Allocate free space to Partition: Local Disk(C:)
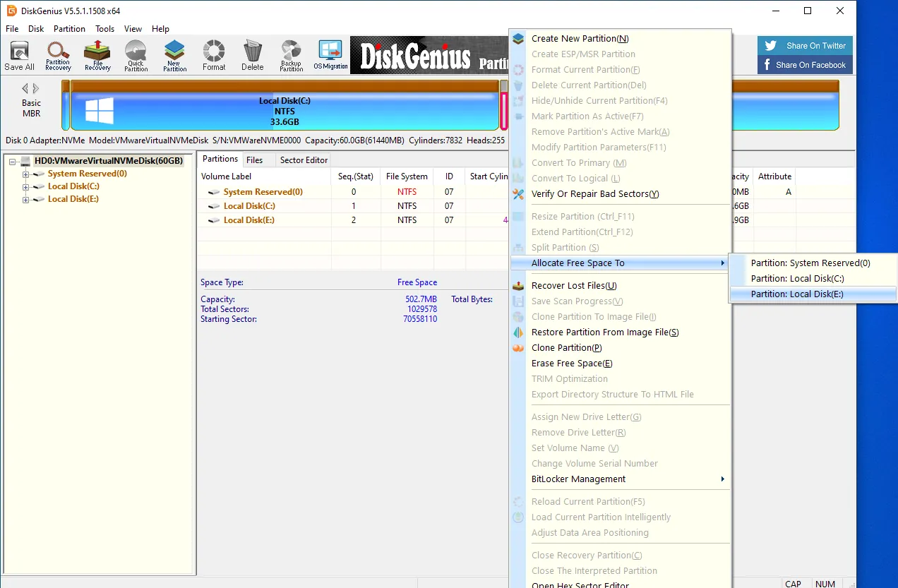This screenshot has width=898, height=588. pyautogui.click(x=813, y=279)
